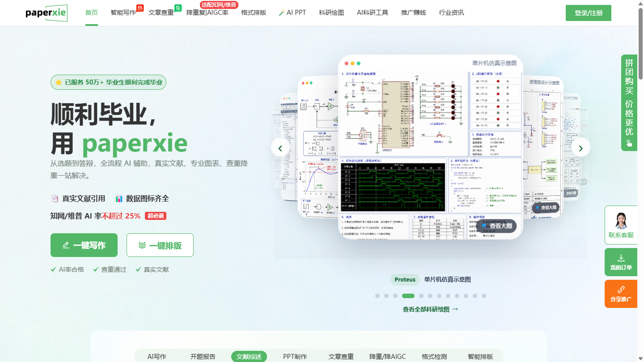The image size is (644, 362).
Task: Click the 真实文献引用 document icon
Action: [55, 198]
